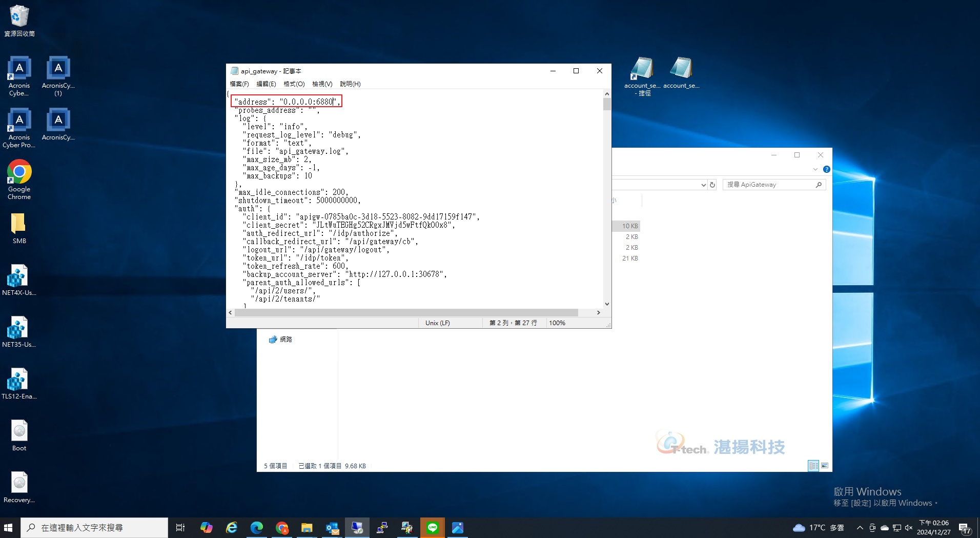Open the LINE app from taskbar
The image size is (980, 538).
433,527
